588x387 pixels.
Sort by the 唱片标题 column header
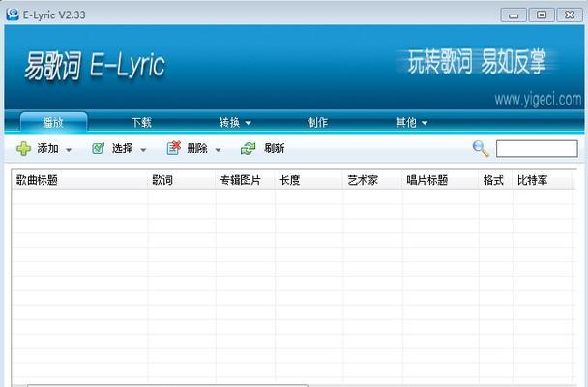[441, 180]
